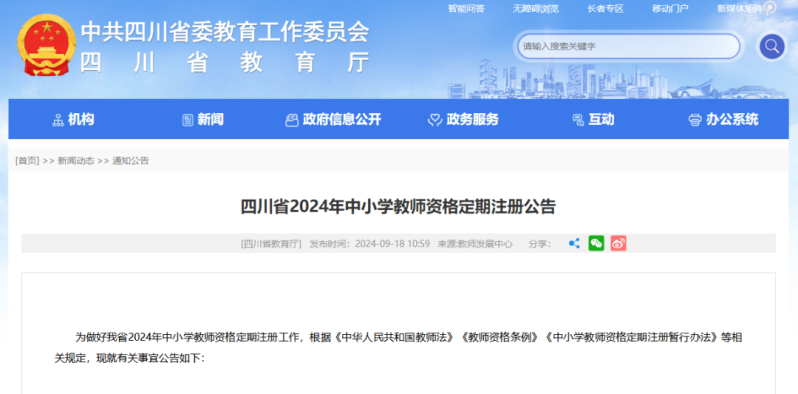Click the 首页 breadcrumb link

[x=27, y=161]
